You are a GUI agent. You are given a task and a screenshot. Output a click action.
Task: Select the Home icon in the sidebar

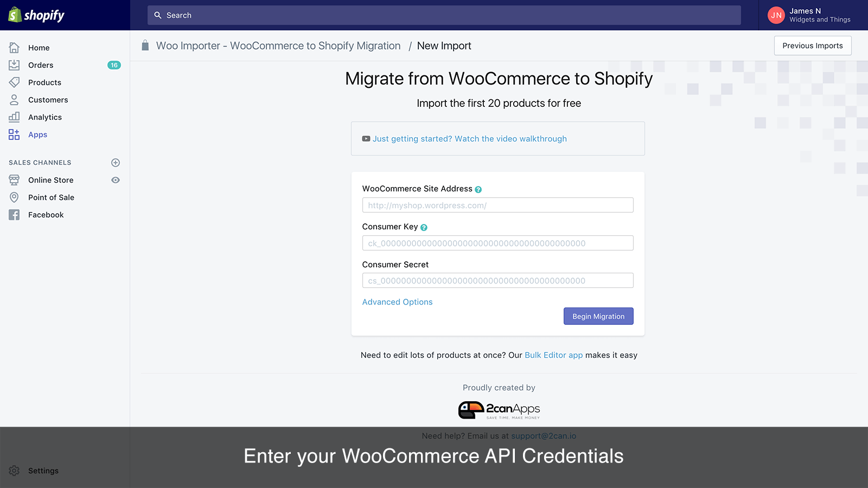click(14, 48)
